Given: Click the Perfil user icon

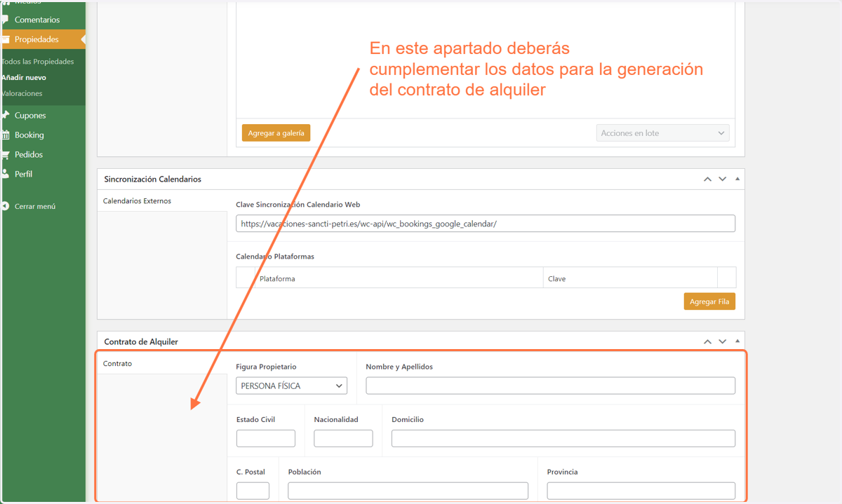Looking at the screenshot, I should click(x=5, y=174).
